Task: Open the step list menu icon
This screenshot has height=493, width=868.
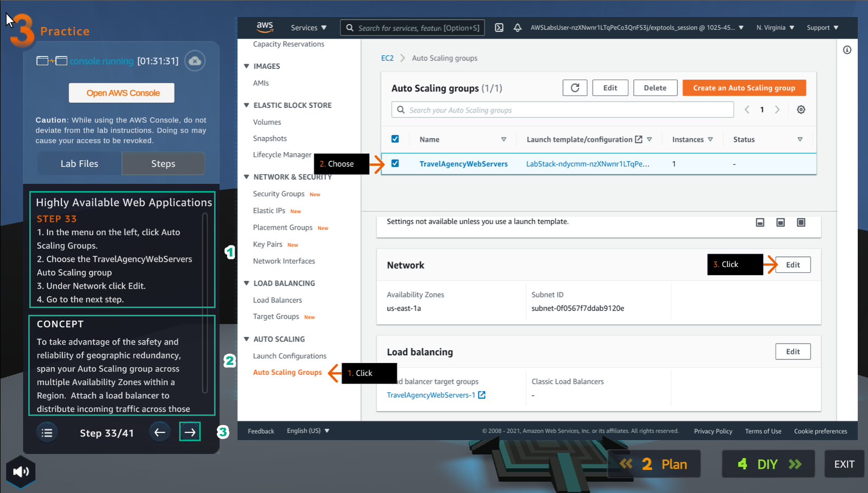Action: tap(47, 432)
